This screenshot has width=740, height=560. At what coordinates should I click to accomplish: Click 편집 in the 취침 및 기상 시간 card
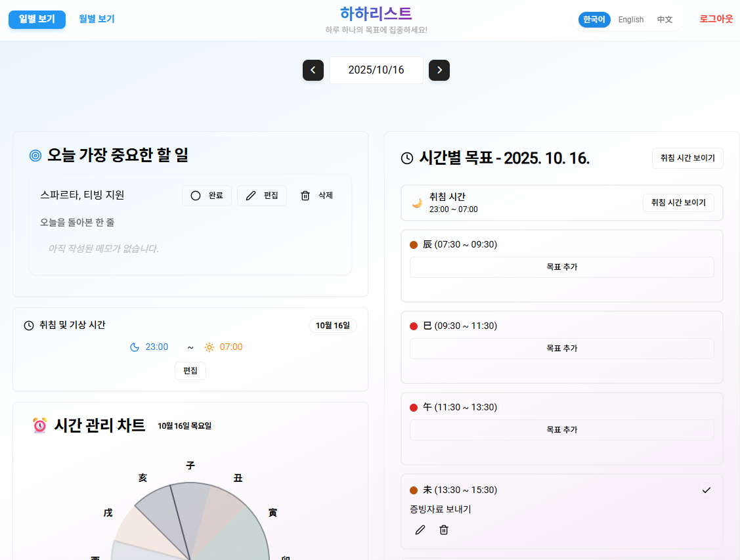[x=190, y=370]
